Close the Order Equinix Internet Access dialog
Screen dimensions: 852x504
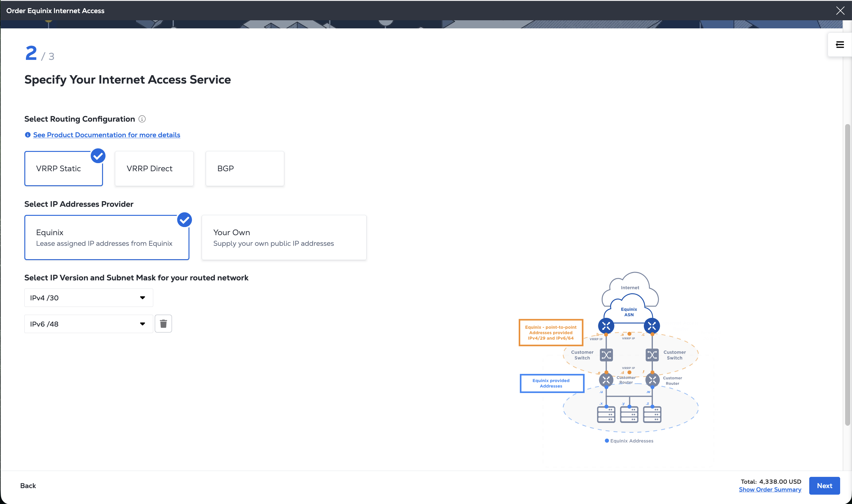(840, 11)
